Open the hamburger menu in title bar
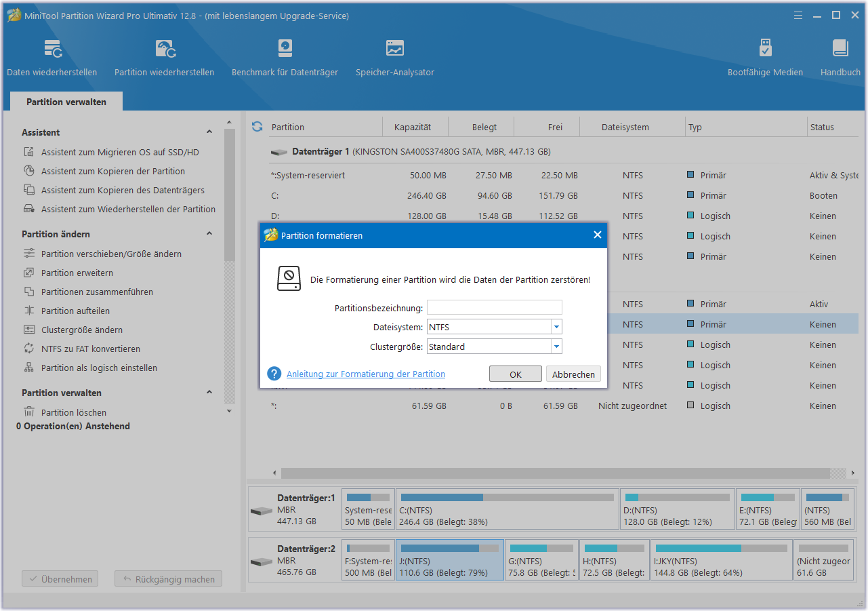The height and width of the screenshot is (611, 868). [798, 15]
